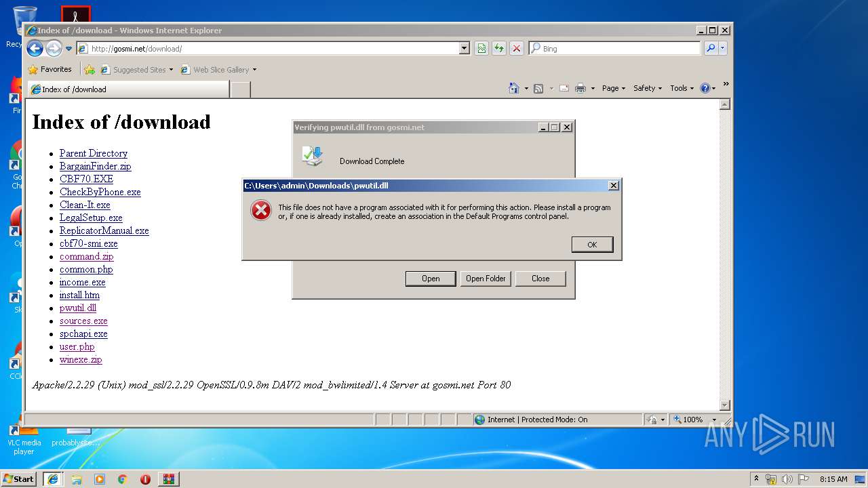Screen dimensions: 868x488
Task: Click the Help question mark icon
Action: [705, 88]
